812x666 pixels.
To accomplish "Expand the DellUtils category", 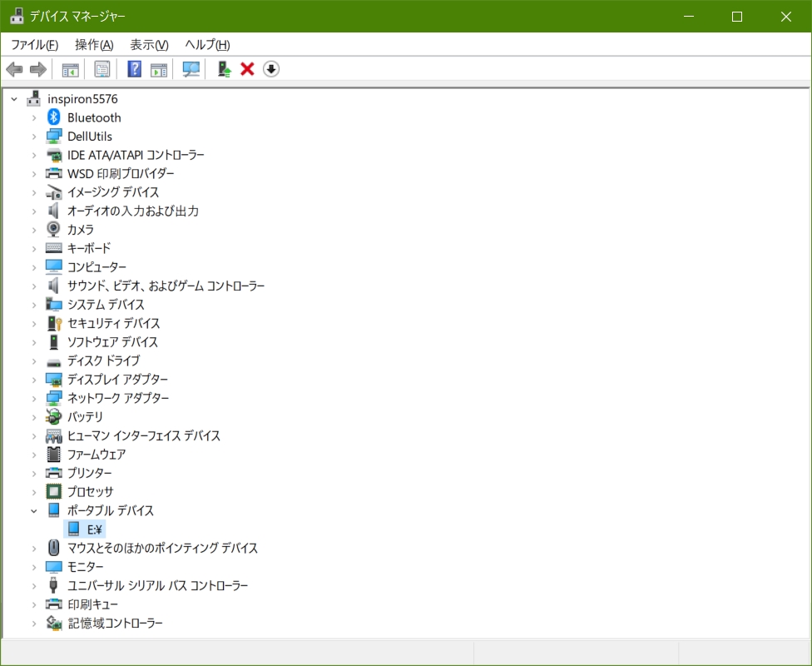I will pos(34,137).
